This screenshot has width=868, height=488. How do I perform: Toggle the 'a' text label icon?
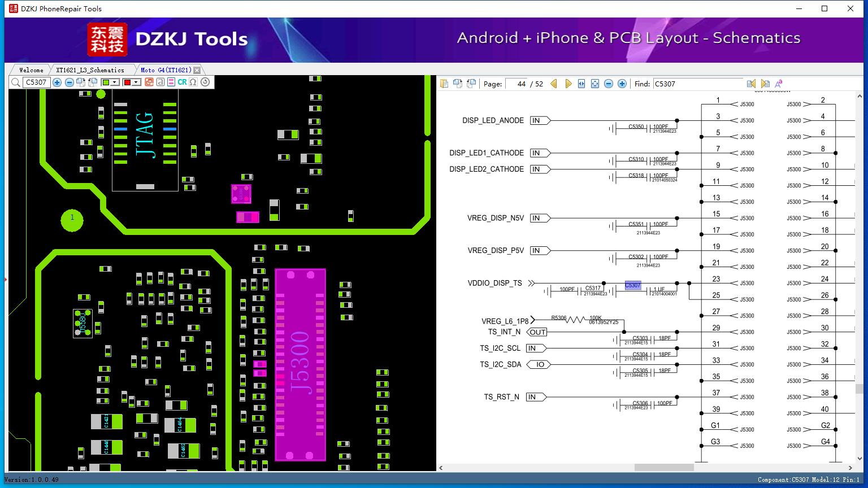pyautogui.click(x=160, y=82)
